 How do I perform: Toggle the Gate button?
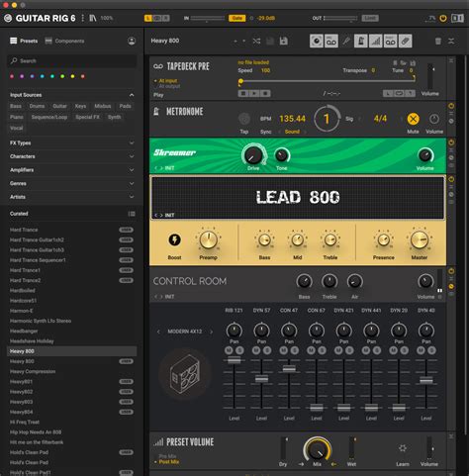[x=237, y=18]
